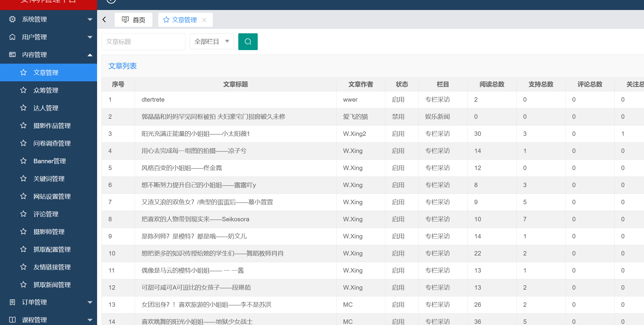Image resolution: width=644 pixels, height=325 pixels.
Task: Click the back arrow left of tabs
Action: [104, 19]
